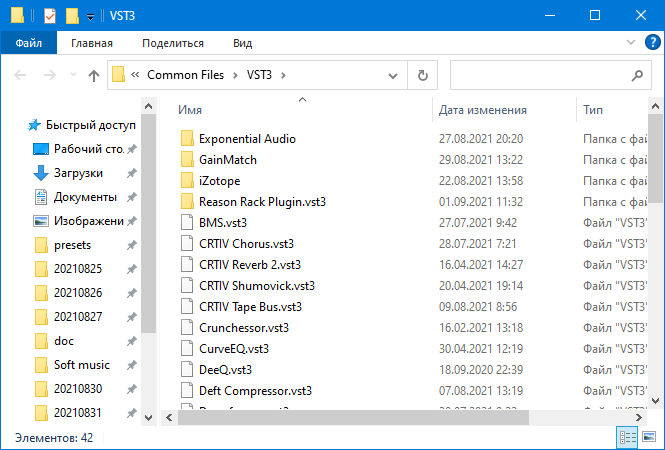The height and width of the screenshot is (450, 665).
Task: Click Common Files in the address bar
Action: pos(185,75)
